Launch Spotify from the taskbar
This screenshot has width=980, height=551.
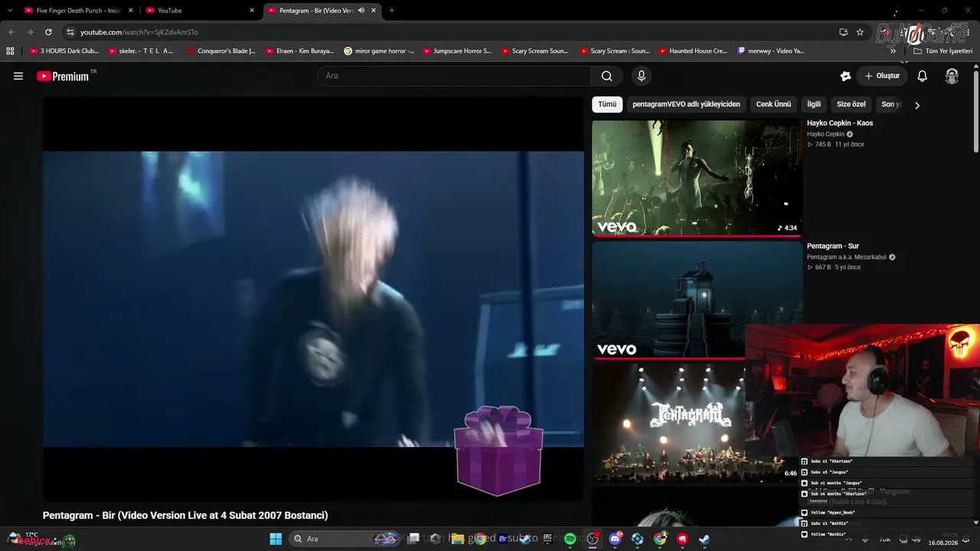pos(570,539)
